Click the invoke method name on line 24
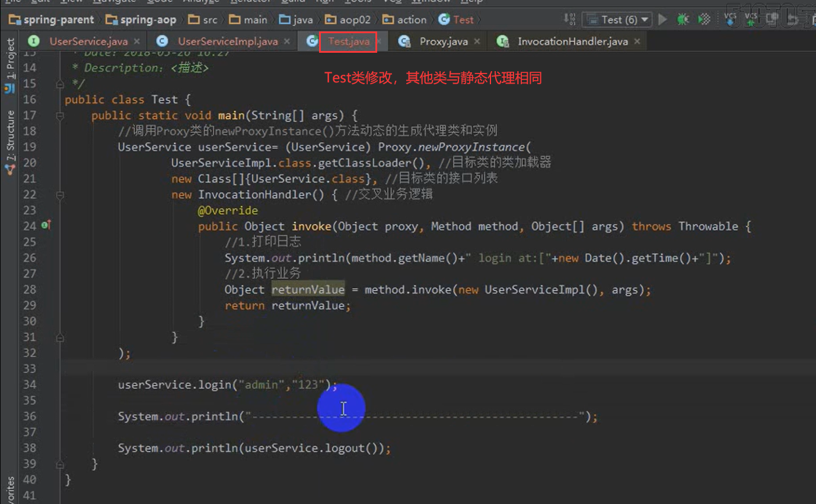 click(x=311, y=226)
